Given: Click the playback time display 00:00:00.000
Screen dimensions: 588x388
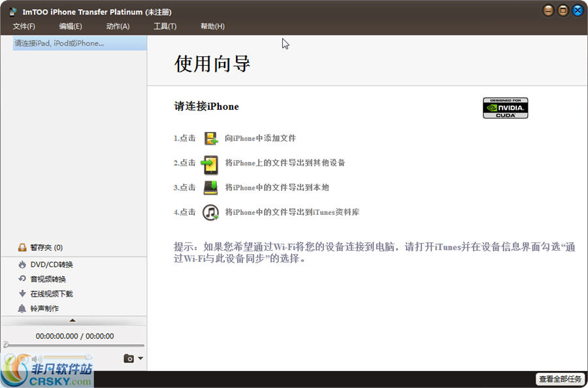Looking at the screenshot, I should pyautogui.click(x=57, y=336).
